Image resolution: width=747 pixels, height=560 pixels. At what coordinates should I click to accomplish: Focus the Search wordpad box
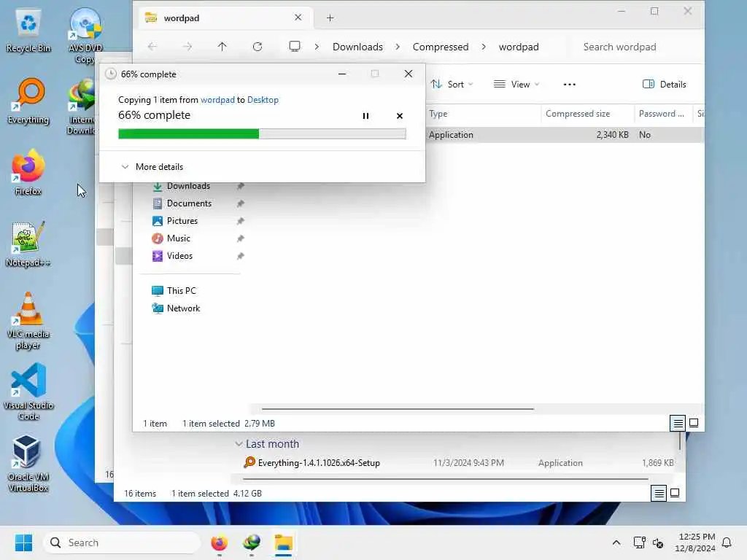(636, 47)
